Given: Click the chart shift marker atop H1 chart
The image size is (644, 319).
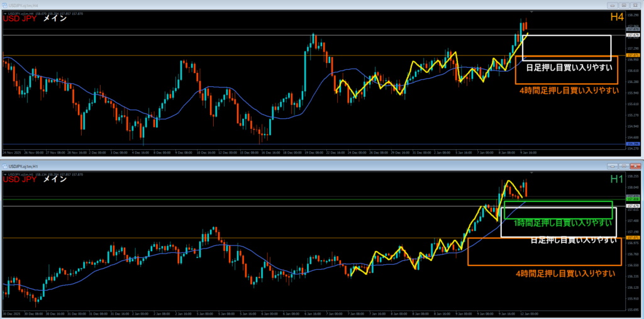Looking at the screenshot, I should click(532, 173).
